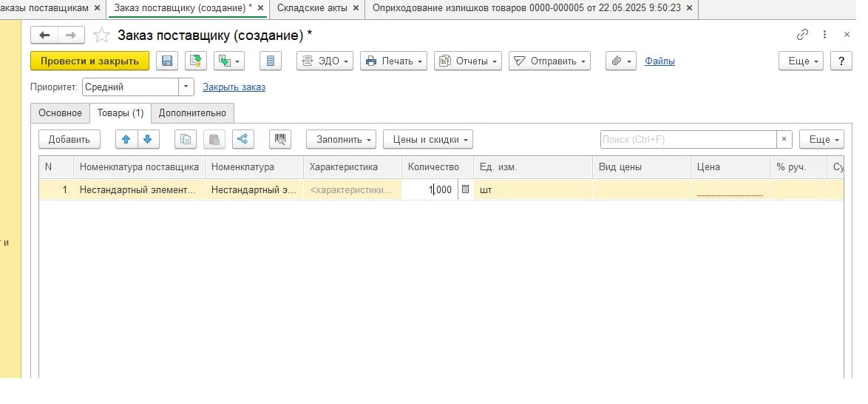
Task: Click the Приоритет field with Средний
Action: click(x=131, y=87)
